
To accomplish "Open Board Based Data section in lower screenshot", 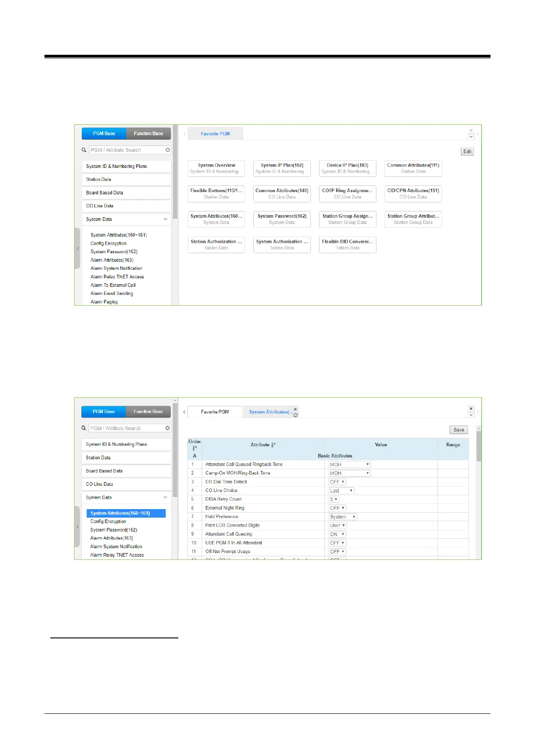I will pos(126,471).
